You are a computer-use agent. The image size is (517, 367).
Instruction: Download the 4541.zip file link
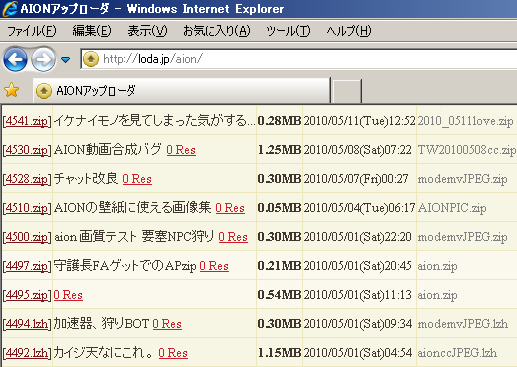[x=27, y=121]
